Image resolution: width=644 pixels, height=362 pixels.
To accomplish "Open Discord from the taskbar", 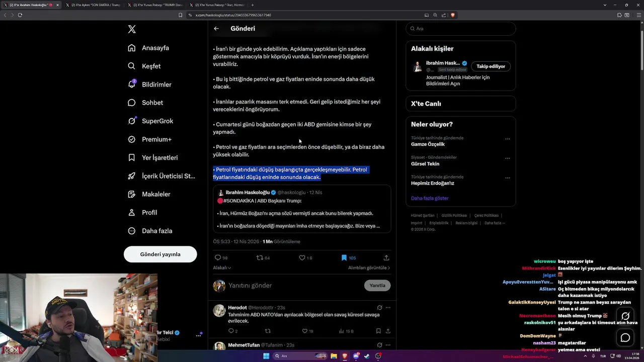I will pyautogui.click(x=356, y=356).
